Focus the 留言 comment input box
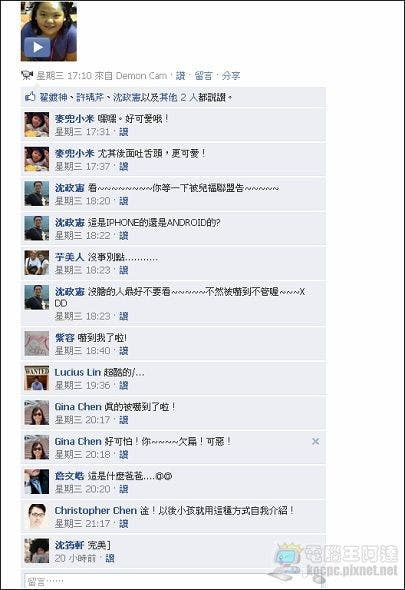 (174, 581)
